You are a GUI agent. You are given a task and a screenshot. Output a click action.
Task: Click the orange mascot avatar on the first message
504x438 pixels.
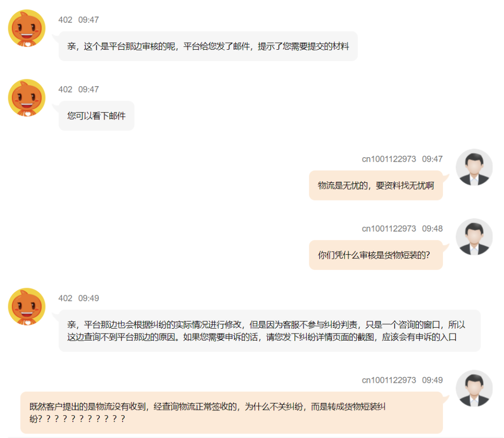(x=27, y=28)
